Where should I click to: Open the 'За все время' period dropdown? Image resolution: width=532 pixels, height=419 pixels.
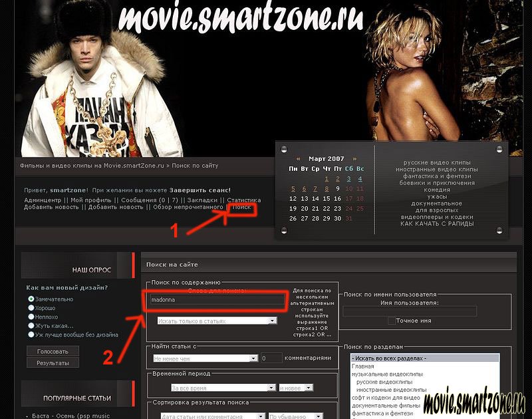coord(223,388)
